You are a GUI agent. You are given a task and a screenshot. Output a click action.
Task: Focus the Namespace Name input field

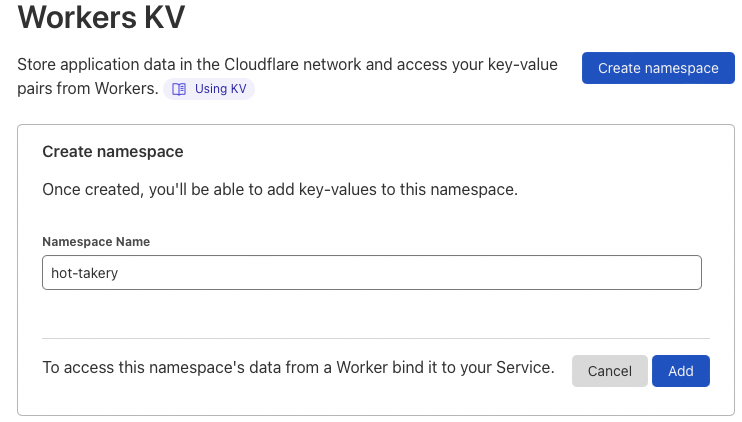371,273
